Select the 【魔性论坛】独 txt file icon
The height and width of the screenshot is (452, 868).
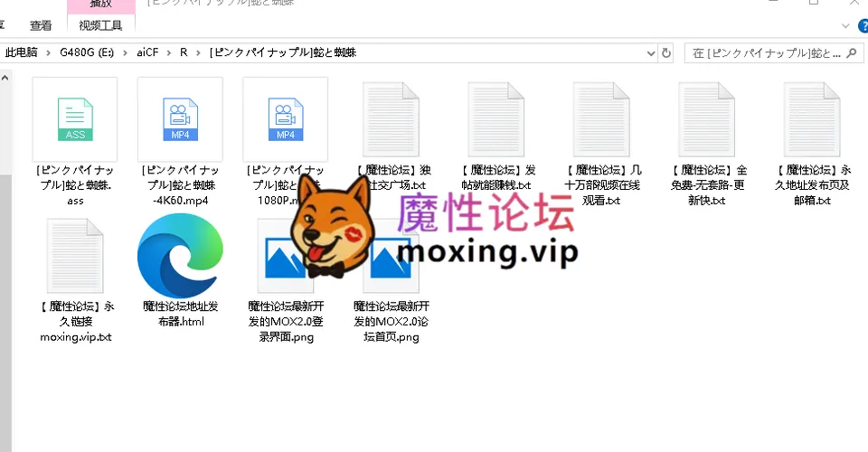(x=391, y=119)
